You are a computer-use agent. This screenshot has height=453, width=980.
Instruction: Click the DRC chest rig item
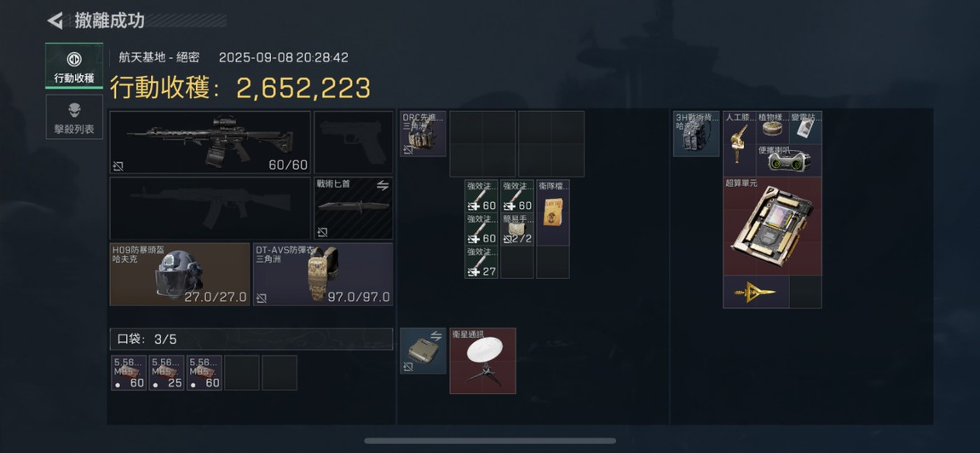point(424,134)
